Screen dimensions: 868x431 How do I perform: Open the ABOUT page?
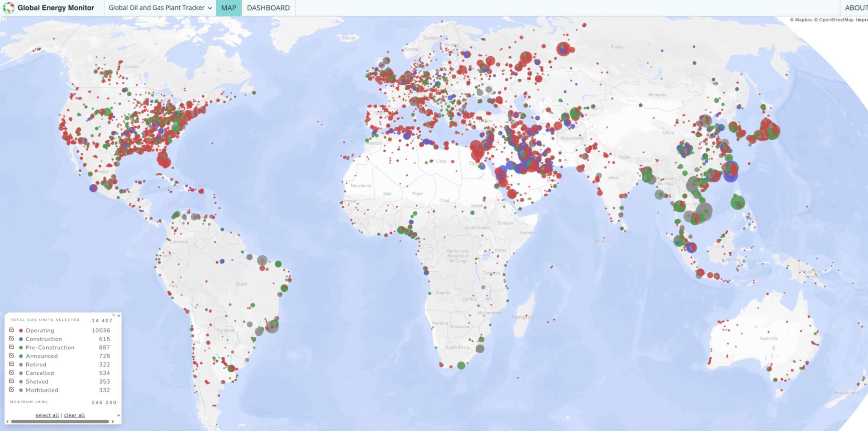click(x=855, y=8)
